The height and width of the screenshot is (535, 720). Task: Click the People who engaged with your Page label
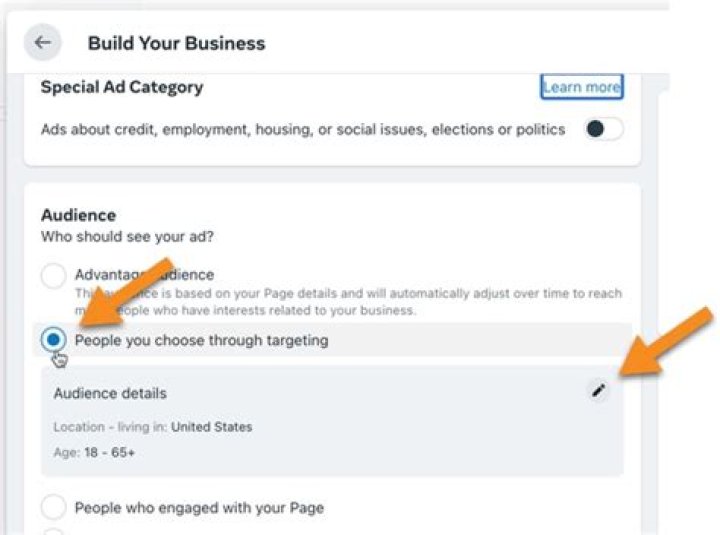click(199, 507)
